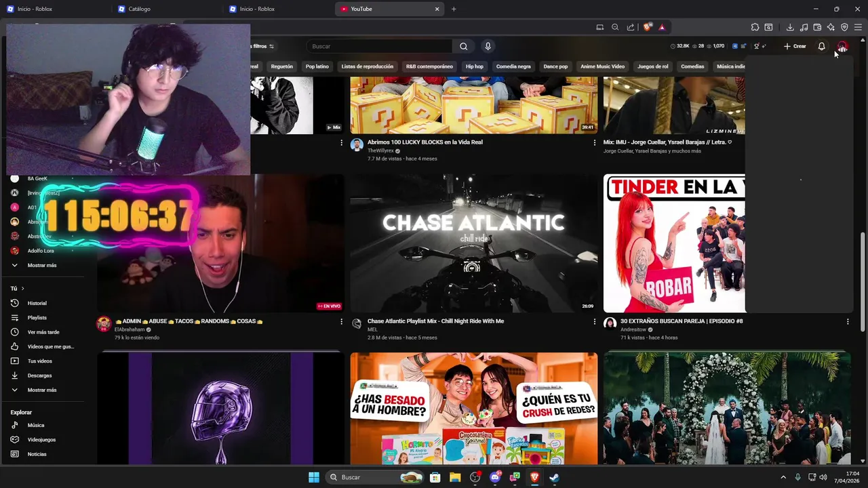Open the media control music note icon

tap(804, 27)
